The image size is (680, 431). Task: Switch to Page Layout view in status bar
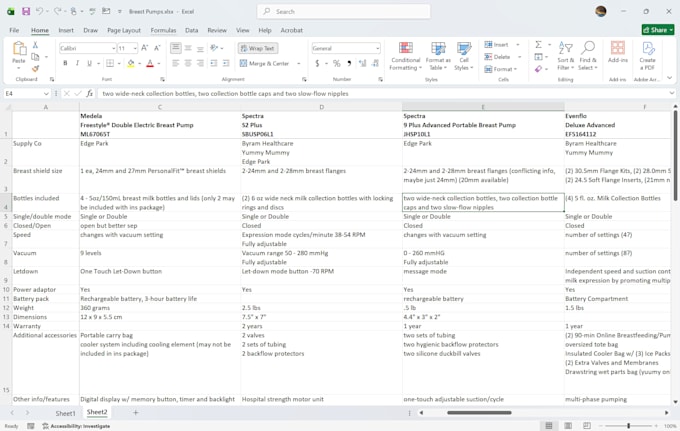[x=568, y=426]
